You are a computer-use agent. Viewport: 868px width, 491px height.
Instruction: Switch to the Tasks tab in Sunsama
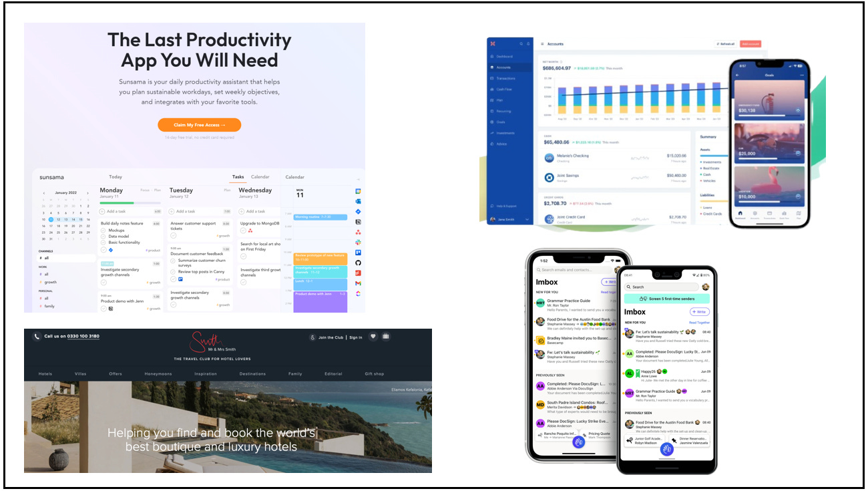[x=238, y=177]
